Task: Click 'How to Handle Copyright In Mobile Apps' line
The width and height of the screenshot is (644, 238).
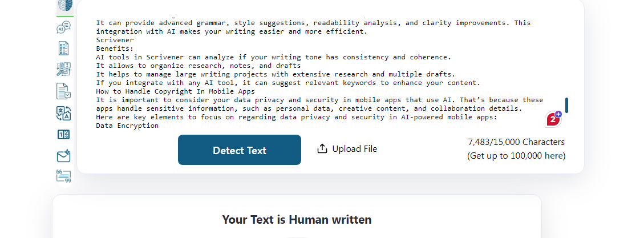Action: click(175, 91)
